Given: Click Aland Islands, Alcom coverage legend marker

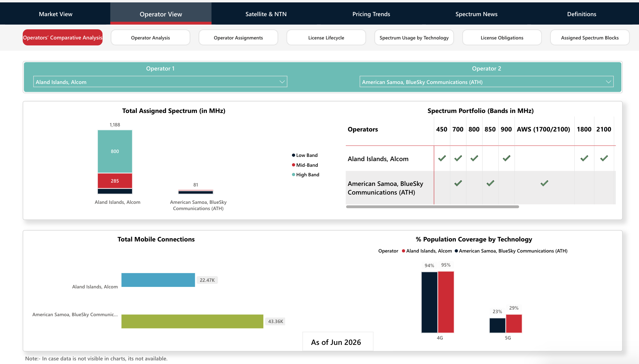Looking at the screenshot, I should click(403, 251).
